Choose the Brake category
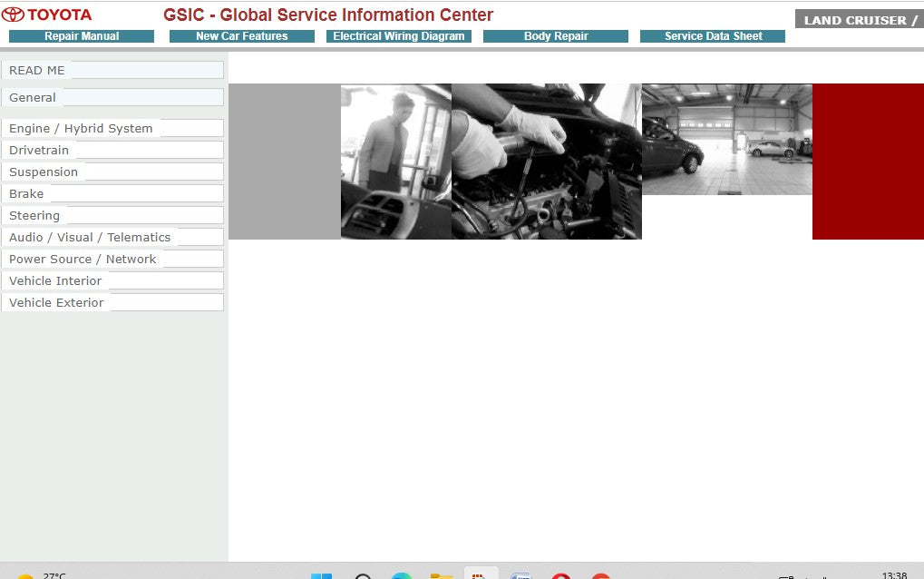The width and height of the screenshot is (924, 579). tap(112, 193)
